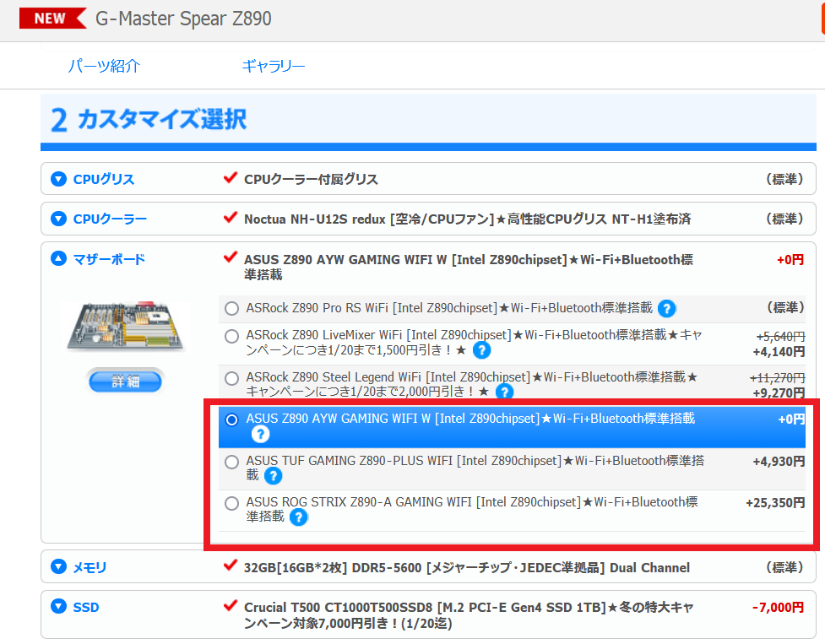Select ASUS Z890 AYW GAMING WIFI W radio button
825x644 pixels.
[231, 420]
